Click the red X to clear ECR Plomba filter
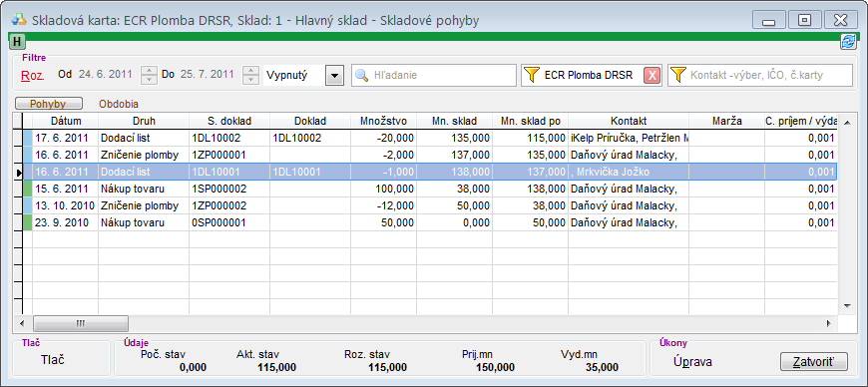This screenshot has height=387, width=868. tap(652, 75)
